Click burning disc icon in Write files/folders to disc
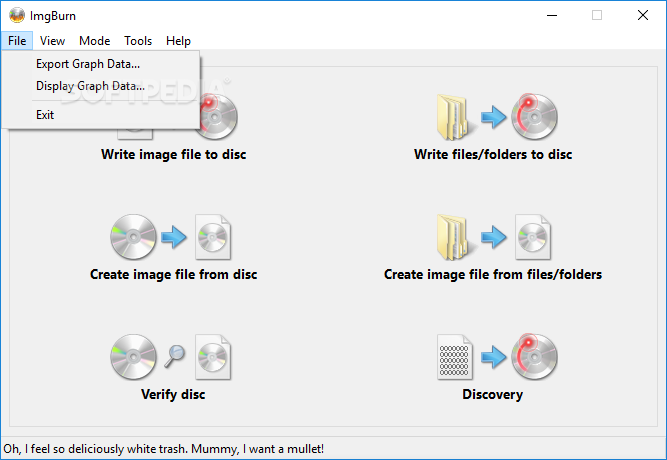 [534, 117]
